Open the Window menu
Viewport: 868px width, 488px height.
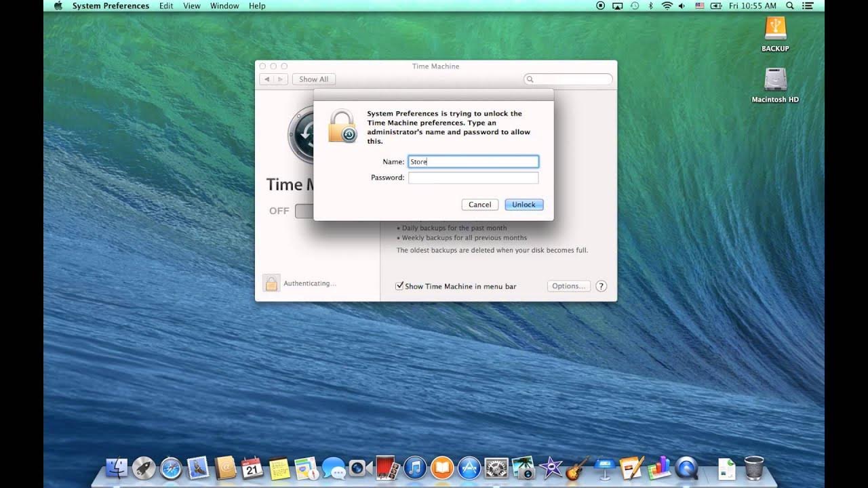tap(224, 5)
